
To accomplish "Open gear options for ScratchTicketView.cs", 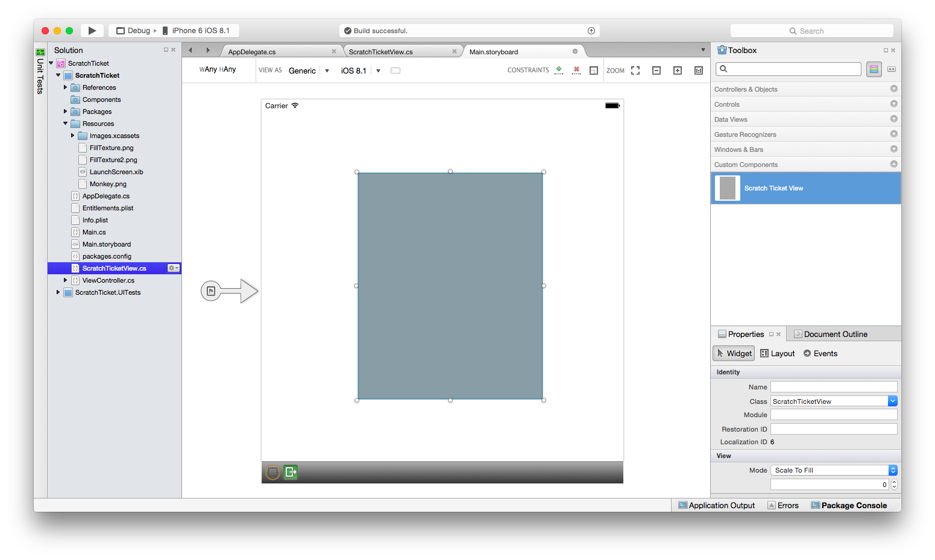I will click(174, 268).
